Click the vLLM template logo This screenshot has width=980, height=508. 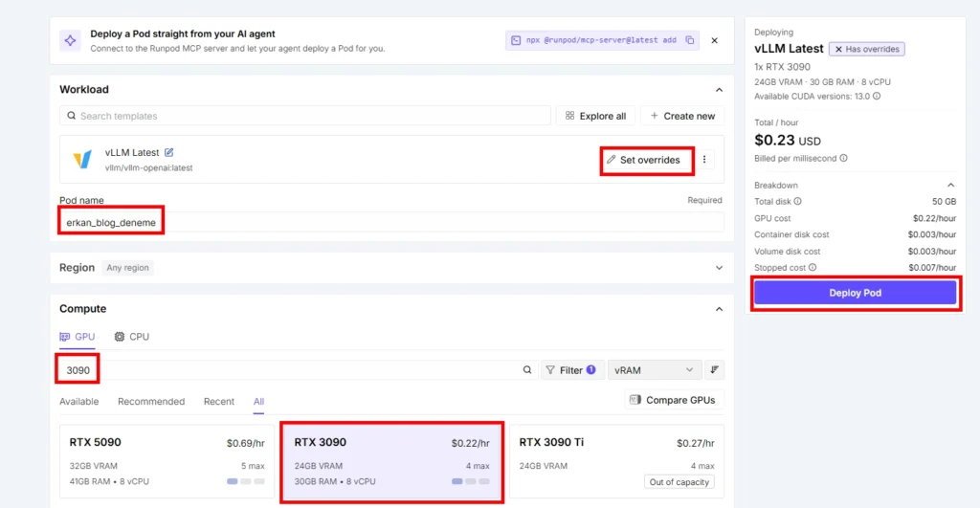tap(82, 160)
